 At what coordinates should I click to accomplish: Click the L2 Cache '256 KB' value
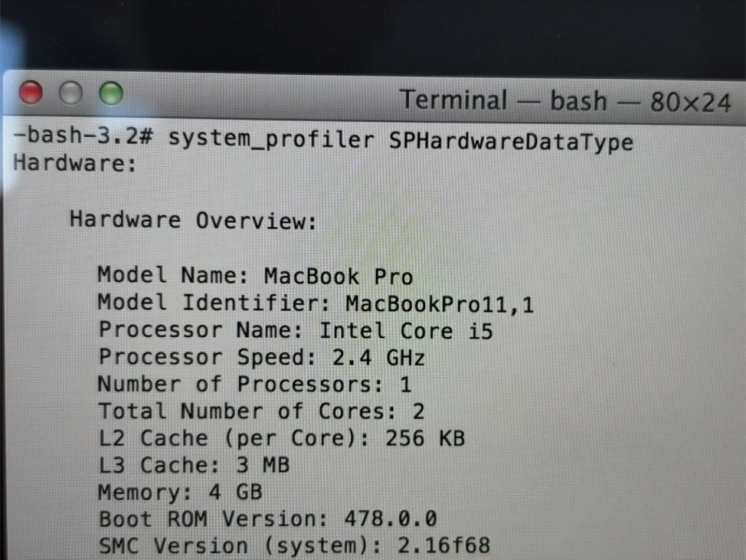coord(424,439)
